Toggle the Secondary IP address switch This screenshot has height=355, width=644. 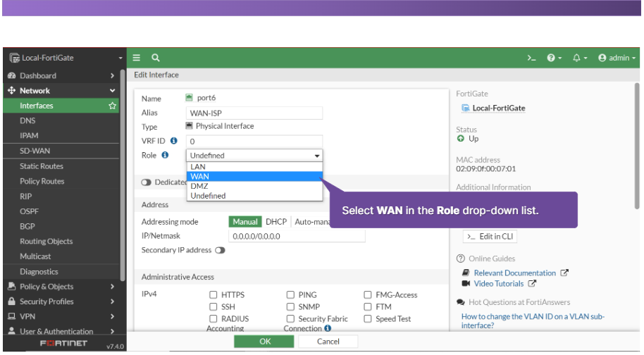pyautogui.click(x=220, y=250)
